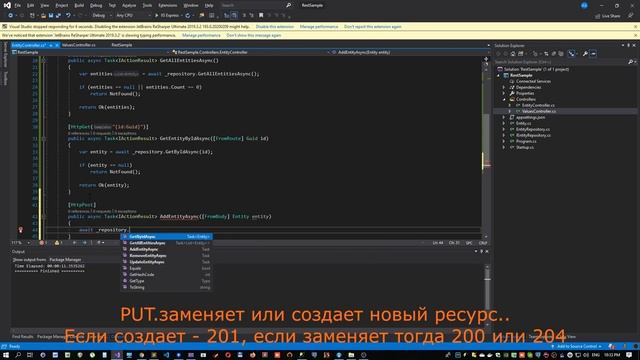Click the Visual Studio search box
This screenshot has height=360, width=640.
(255, 5)
